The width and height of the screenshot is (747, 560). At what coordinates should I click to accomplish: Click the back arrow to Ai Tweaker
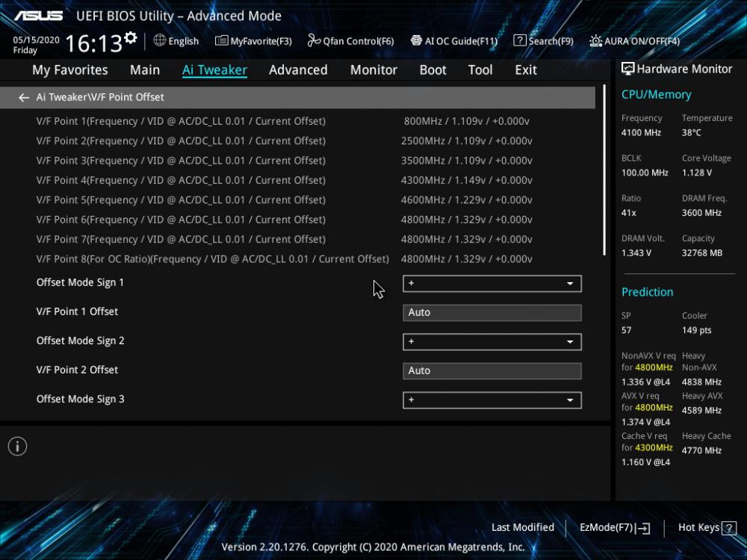[23, 98]
